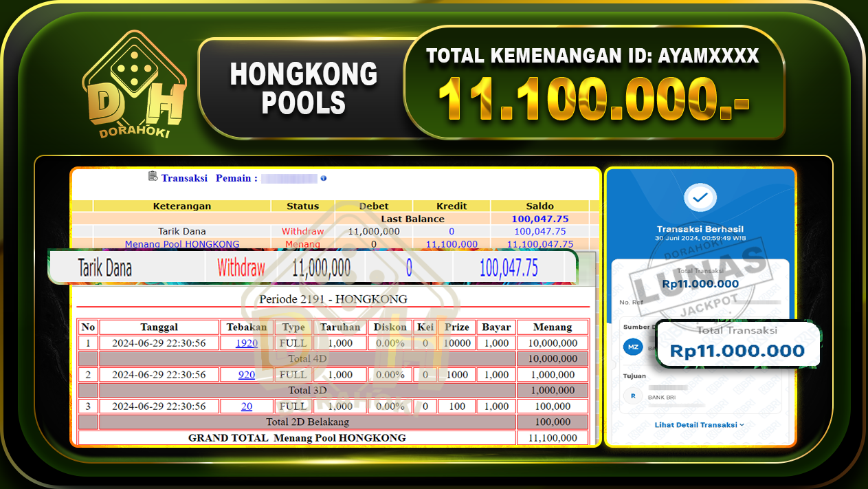The height and width of the screenshot is (489, 868).
Task: Click the info icon beside Pemain name
Action: click(x=323, y=177)
